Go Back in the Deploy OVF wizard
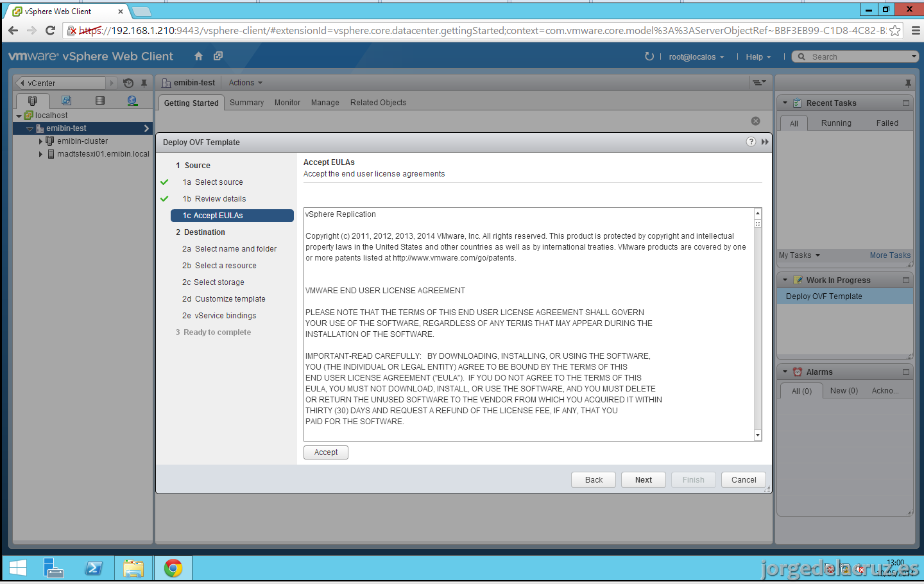Image resolution: width=924 pixels, height=584 pixels. [594, 480]
